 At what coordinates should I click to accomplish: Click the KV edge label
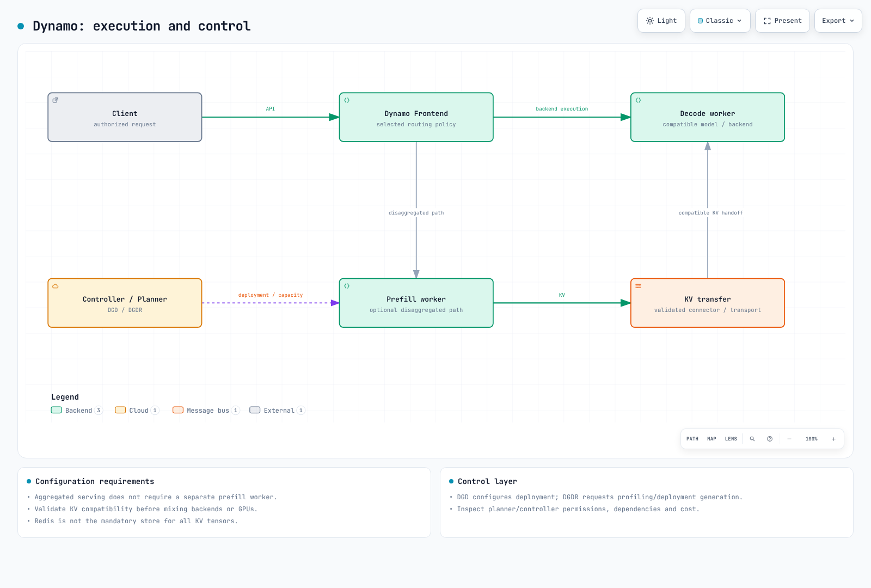562,295
